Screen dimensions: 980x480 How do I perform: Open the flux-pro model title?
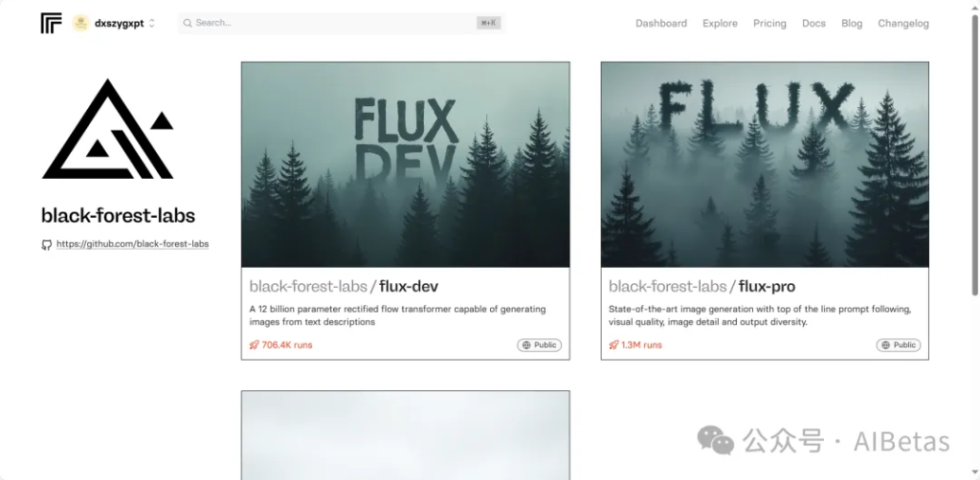(767, 286)
